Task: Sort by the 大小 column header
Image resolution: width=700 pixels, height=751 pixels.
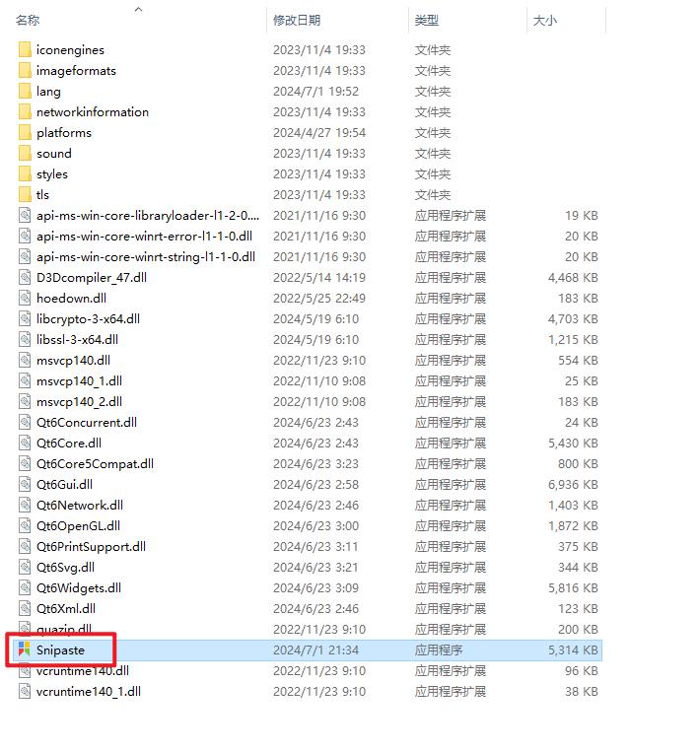Action: (x=545, y=20)
